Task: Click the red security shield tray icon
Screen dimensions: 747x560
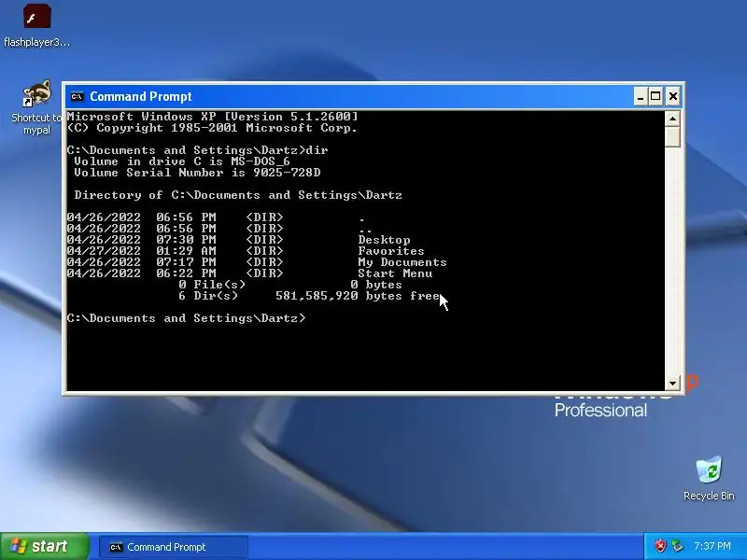Action: (660, 546)
